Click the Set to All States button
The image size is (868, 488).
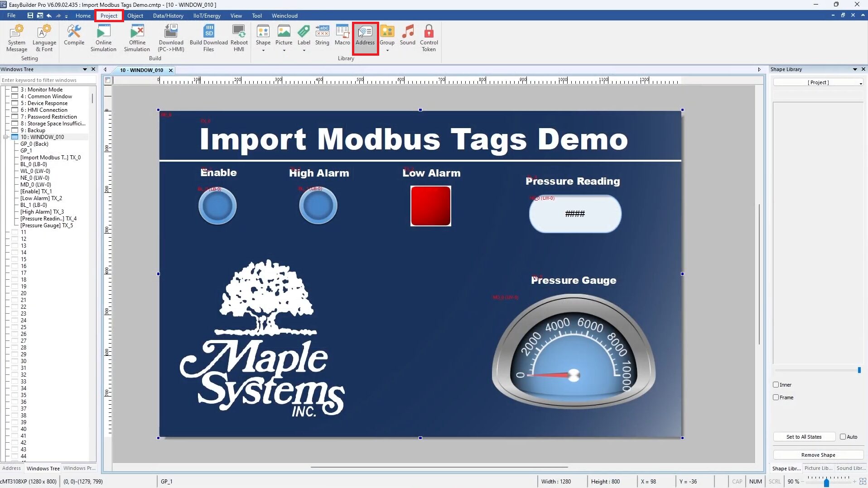[804, 436]
